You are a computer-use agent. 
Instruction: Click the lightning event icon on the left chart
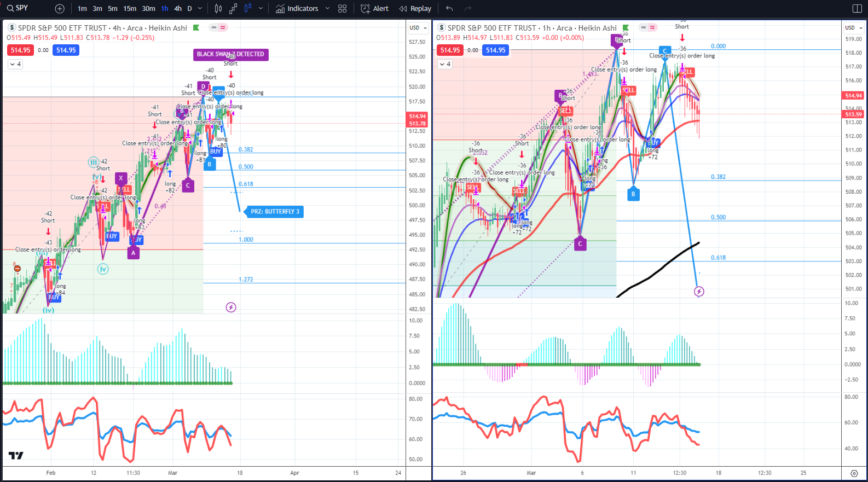(231, 307)
